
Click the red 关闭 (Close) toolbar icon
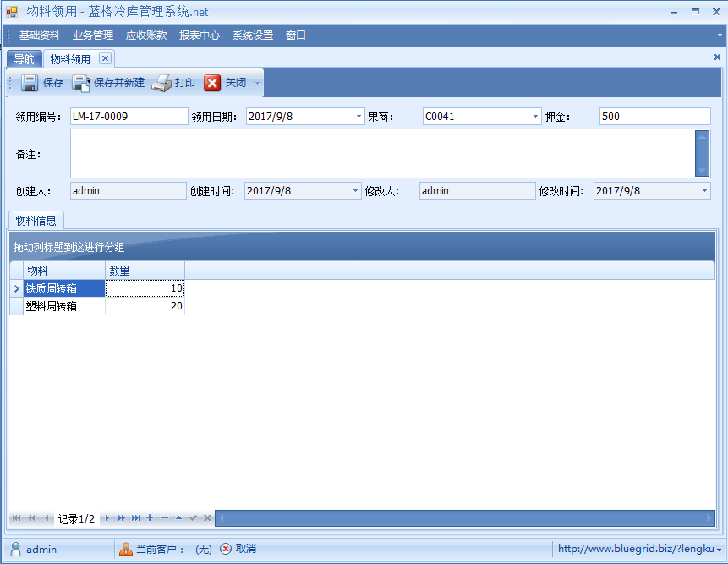[212, 83]
